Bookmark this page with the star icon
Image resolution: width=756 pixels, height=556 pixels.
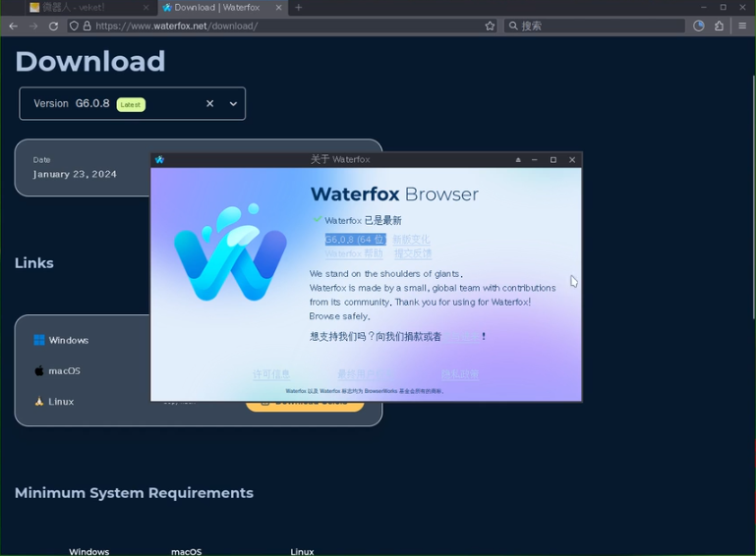point(490,26)
